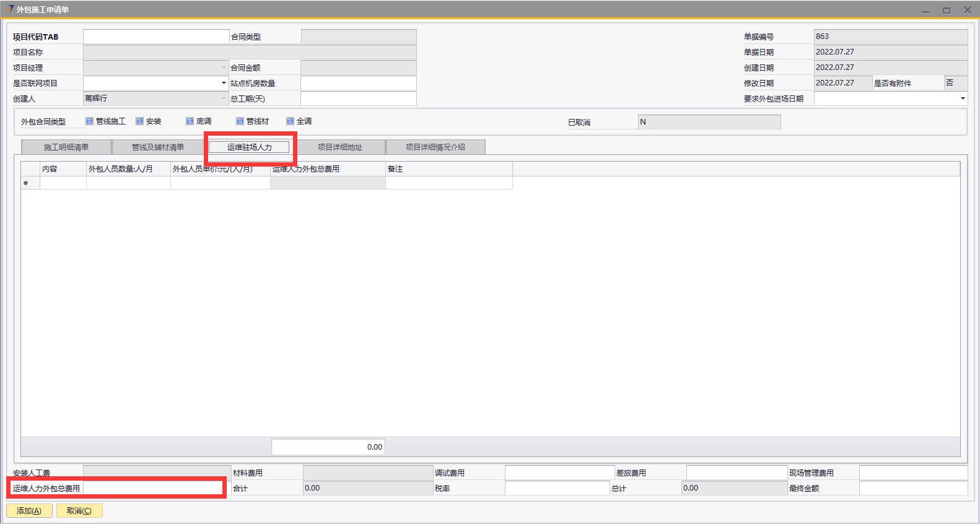This screenshot has height=524, width=980.
Task: Focus the 项目代码TAB input field
Action: coord(156,37)
